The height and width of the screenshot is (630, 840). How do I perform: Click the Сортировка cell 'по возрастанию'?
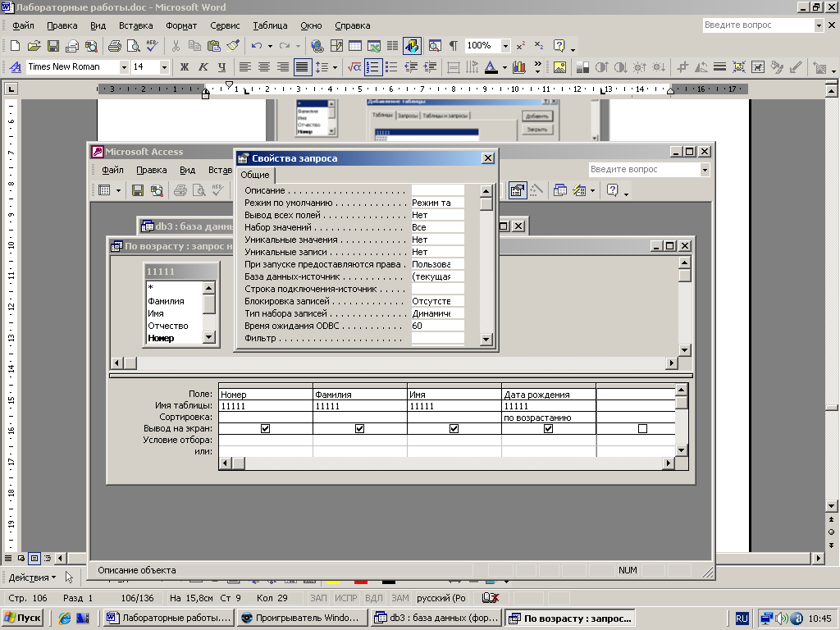549,418
